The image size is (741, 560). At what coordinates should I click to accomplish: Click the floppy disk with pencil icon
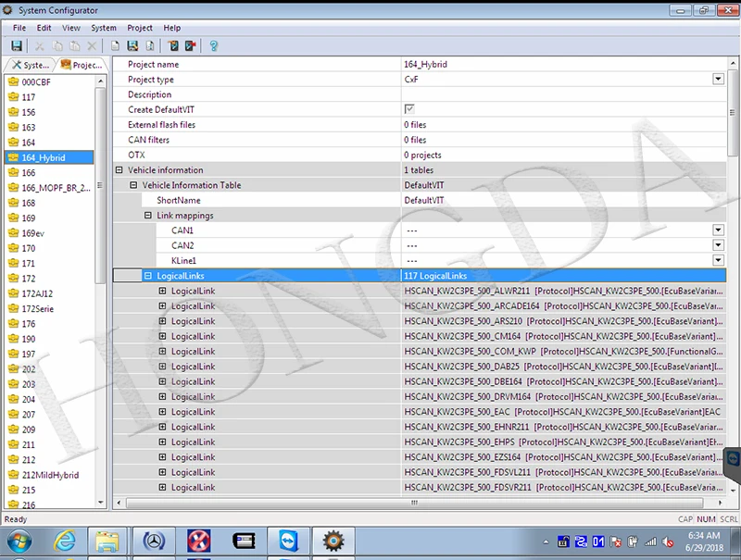pyautogui.click(x=132, y=45)
